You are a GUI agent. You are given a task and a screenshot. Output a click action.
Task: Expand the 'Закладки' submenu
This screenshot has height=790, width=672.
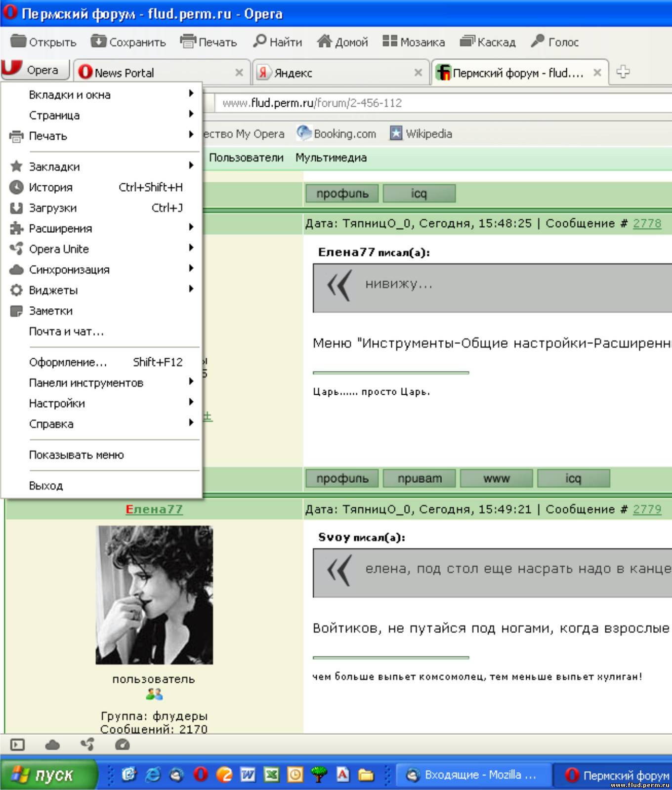54,167
